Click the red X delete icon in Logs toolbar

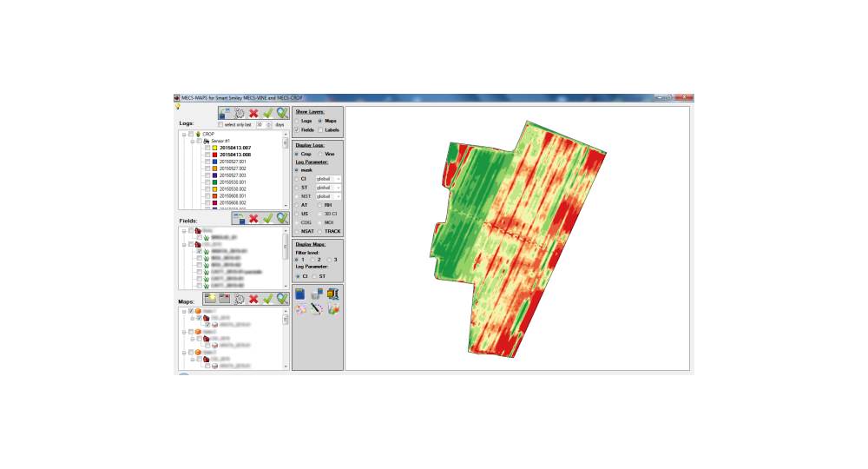253,113
